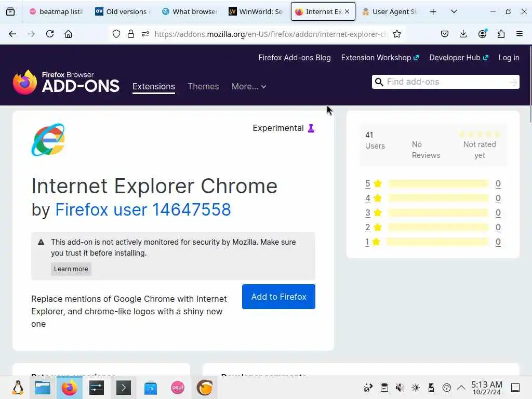Bookmark this page with the star

tap(397, 34)
